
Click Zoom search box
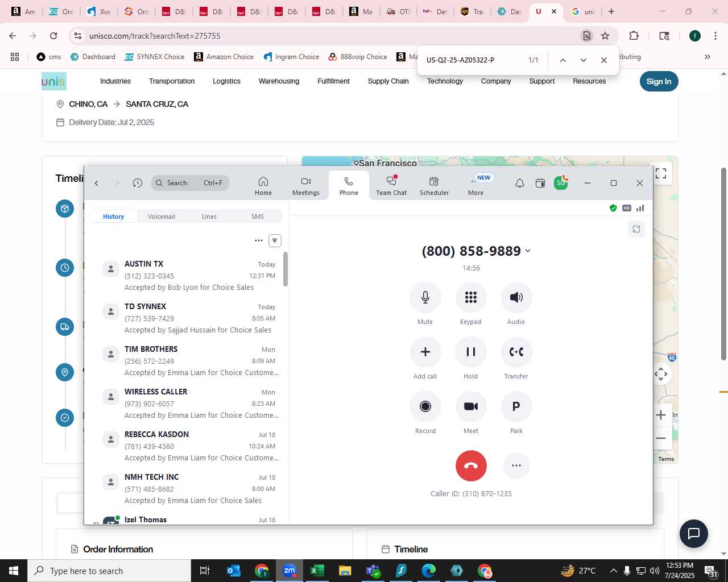pos(190,183)
